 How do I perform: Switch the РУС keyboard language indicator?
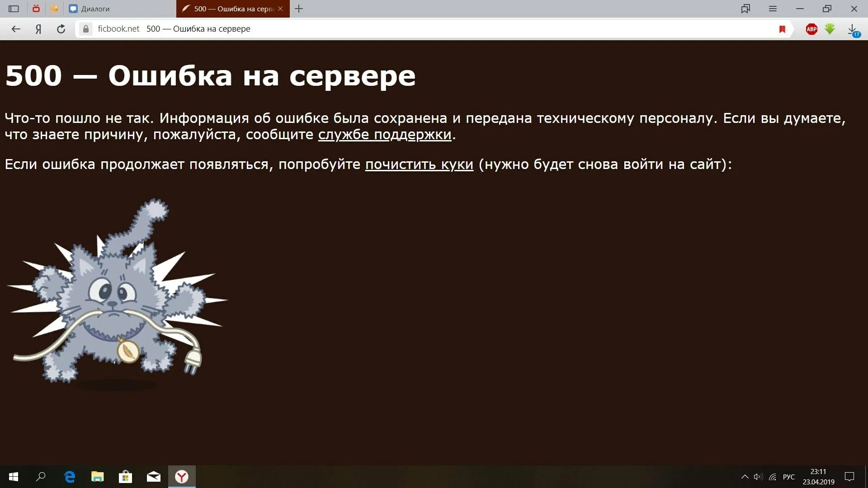tap(788, 477)
